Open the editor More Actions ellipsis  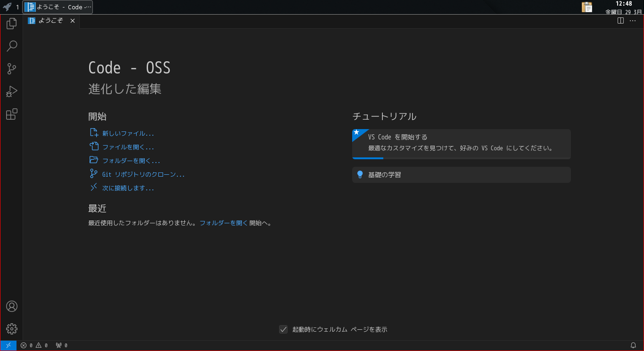point(633,21)
